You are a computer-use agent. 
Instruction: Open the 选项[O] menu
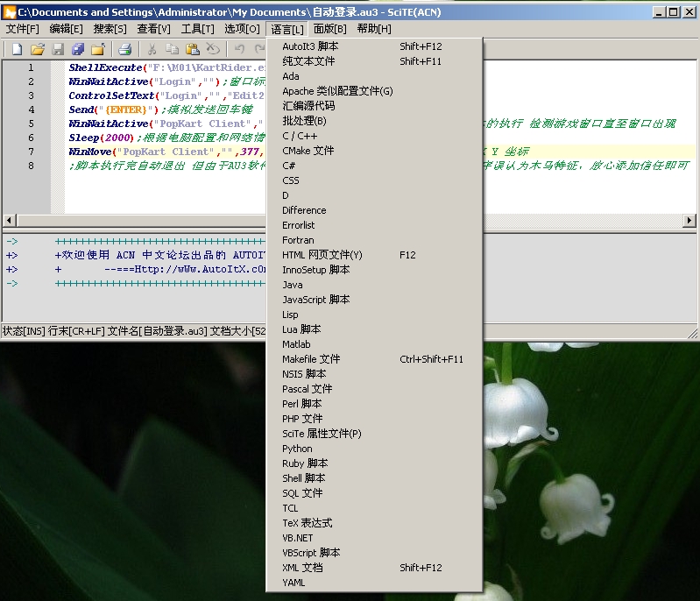[x=242, y=29]
